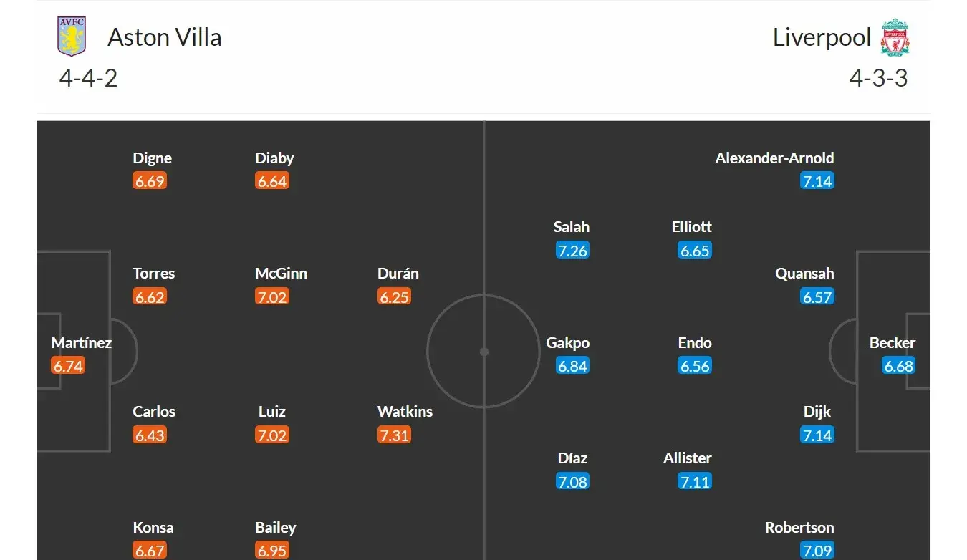This screenshot has width=967, height=560.
Task: Open the Aston Villa team name link
Action: click(164, 37)
